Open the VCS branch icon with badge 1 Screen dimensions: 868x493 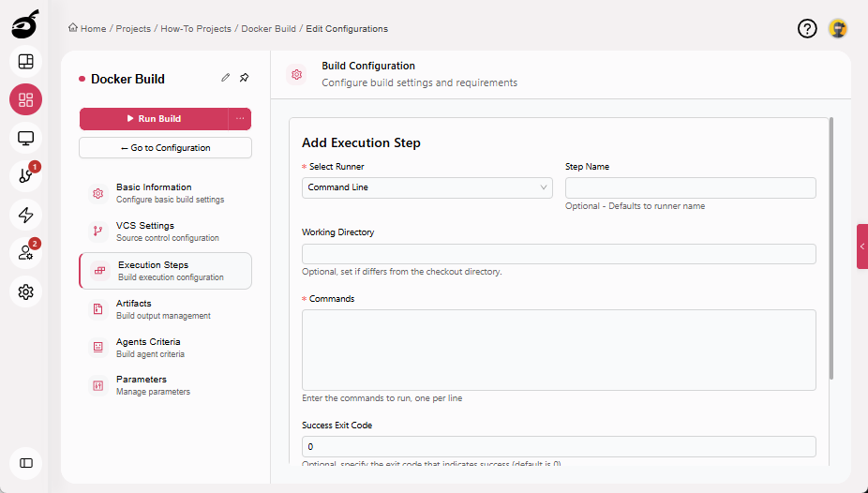25,176
